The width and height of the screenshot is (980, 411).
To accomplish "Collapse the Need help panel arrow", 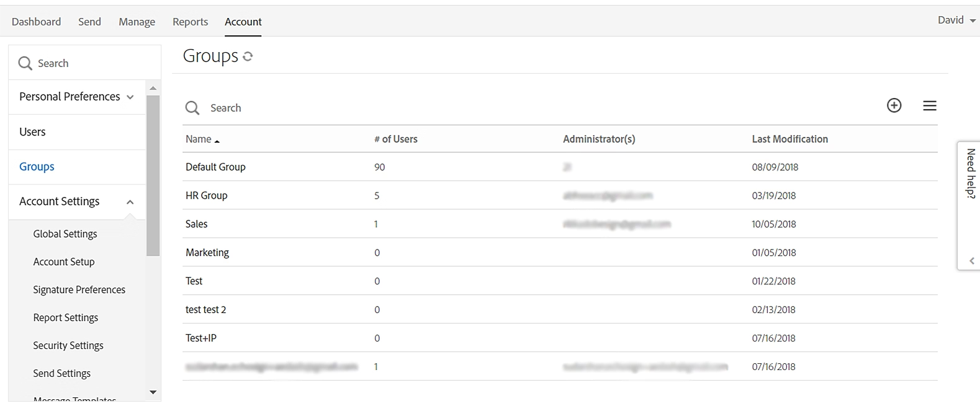I will point(972,261).
